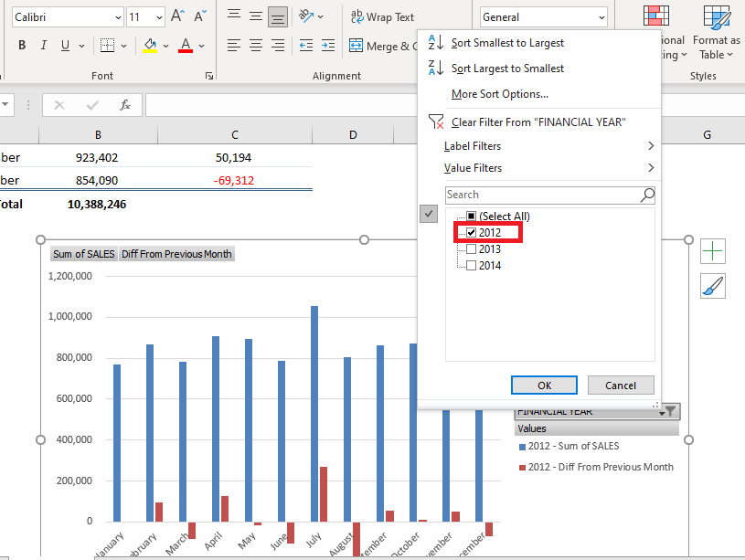Choose Clear Filter From FINANCIAL YEAR
The width and height of the screenshot is (745, 560).
[x=537, y=122]
